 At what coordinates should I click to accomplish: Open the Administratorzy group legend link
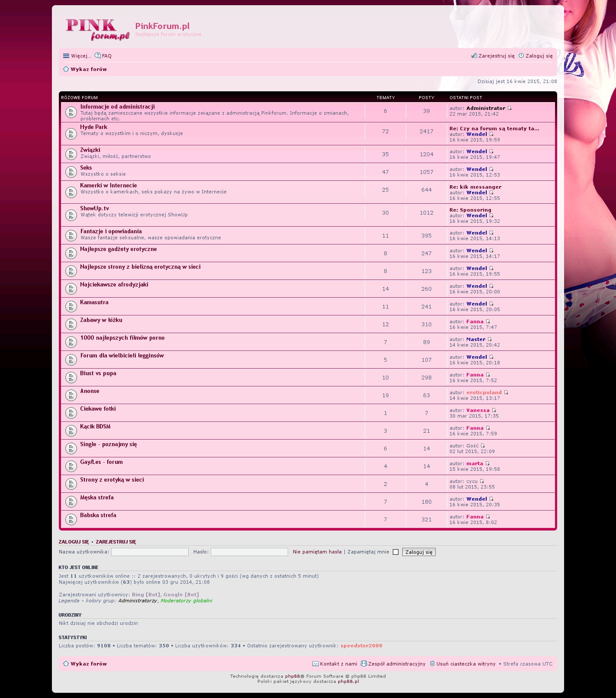point(138,601)
